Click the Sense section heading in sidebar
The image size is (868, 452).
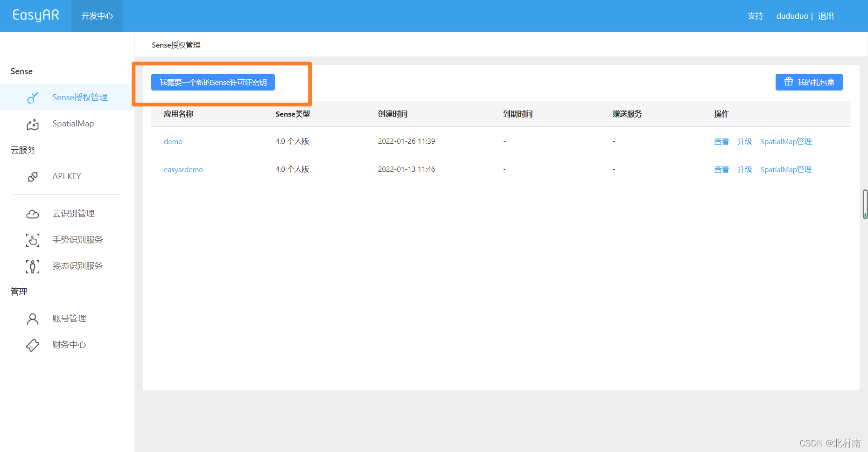coord(21,71)
